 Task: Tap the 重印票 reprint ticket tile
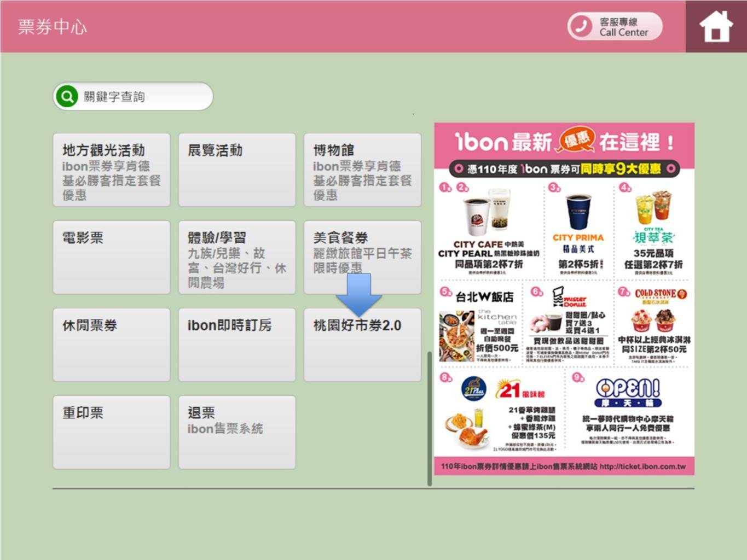pyautogui.click(x=112, y=433)
